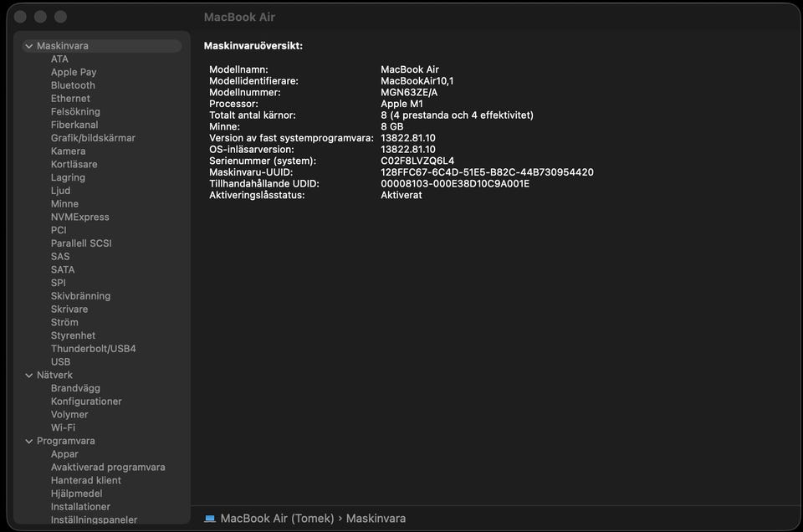Click the Apple M1 processor value
The image size is (803, 532).
tap(402, 104)
